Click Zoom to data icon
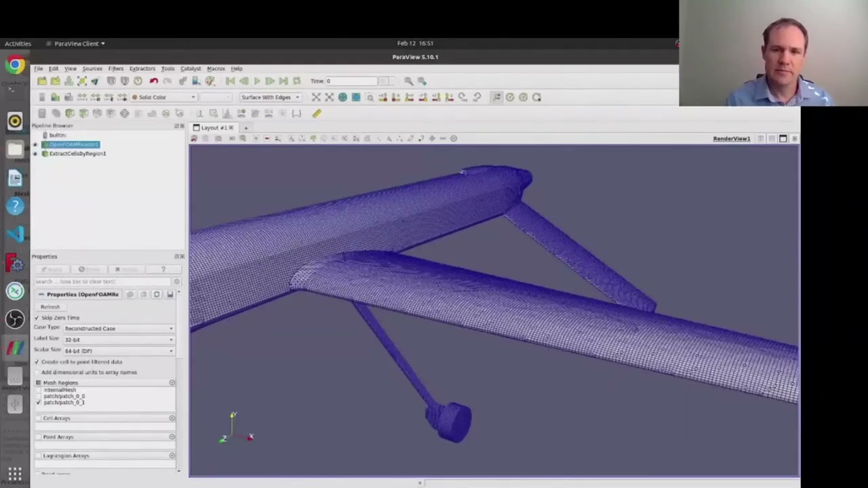This screenshot has width=868, height=488. click(x=329, y=97)
